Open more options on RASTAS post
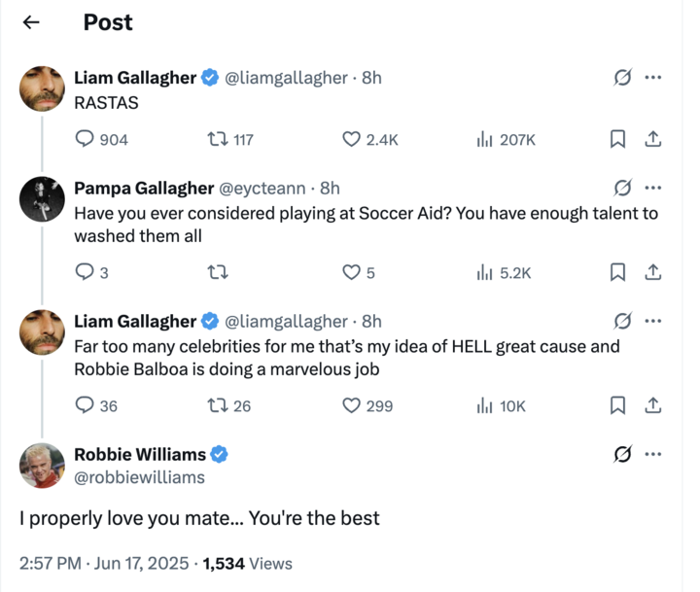Screen dimensions: 700x592 pos(653,79)
